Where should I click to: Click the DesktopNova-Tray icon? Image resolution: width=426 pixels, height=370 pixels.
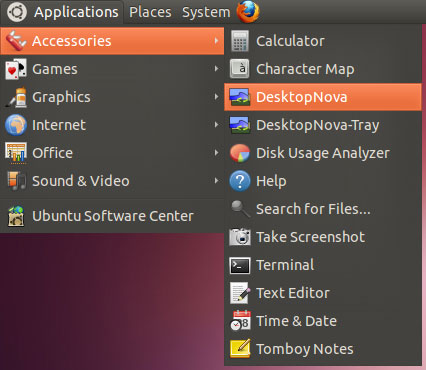pyautogui.click(x=240, y=125)
